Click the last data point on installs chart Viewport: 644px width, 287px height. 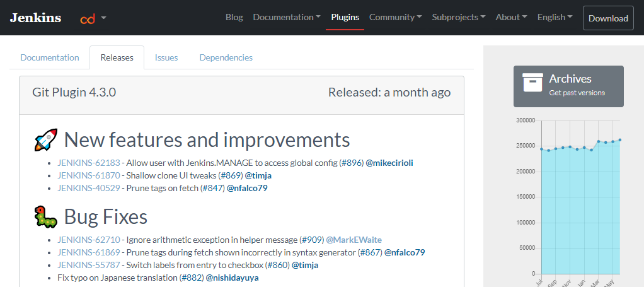click(620, 140)
